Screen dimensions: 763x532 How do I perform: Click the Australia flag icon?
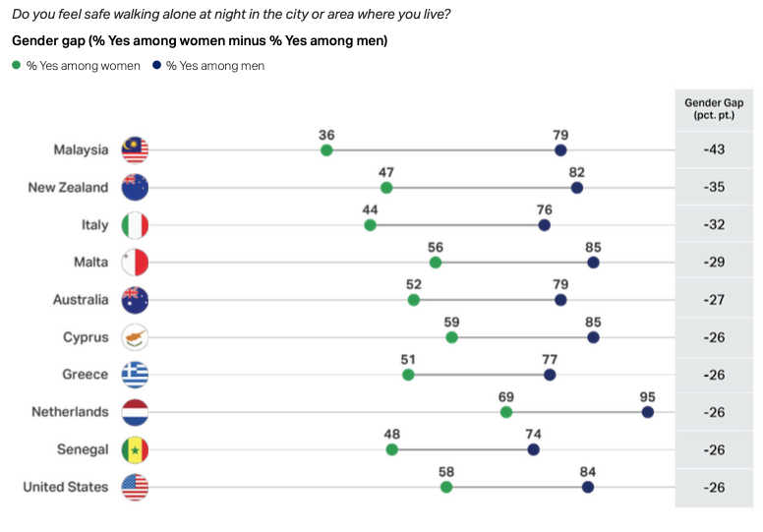pyautogui.click(x=135, y=300)
